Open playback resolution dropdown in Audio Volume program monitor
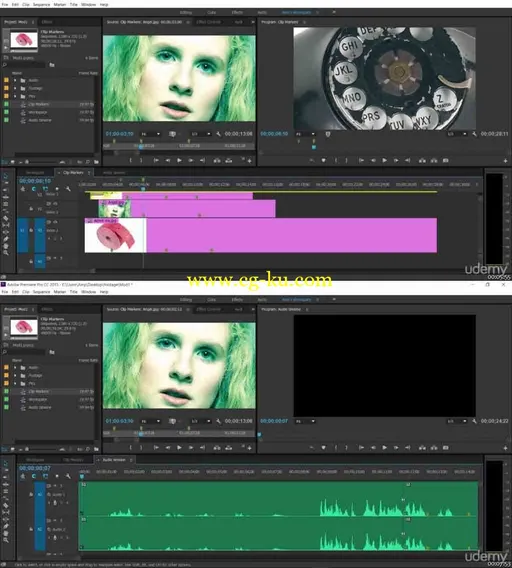 click(x=457, y=421)
